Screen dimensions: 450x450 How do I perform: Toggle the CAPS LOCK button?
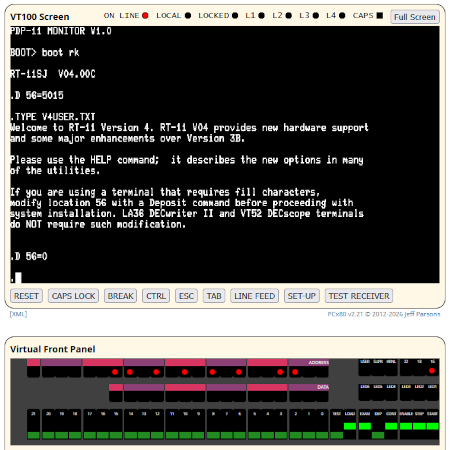73,296
